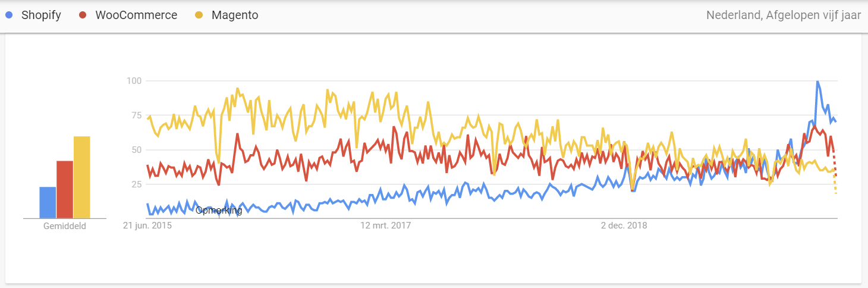The image size is (868, 288).
Task: Click the red WooCommerce legend dot
Action: pyautogui.click(x=83, y=15)
